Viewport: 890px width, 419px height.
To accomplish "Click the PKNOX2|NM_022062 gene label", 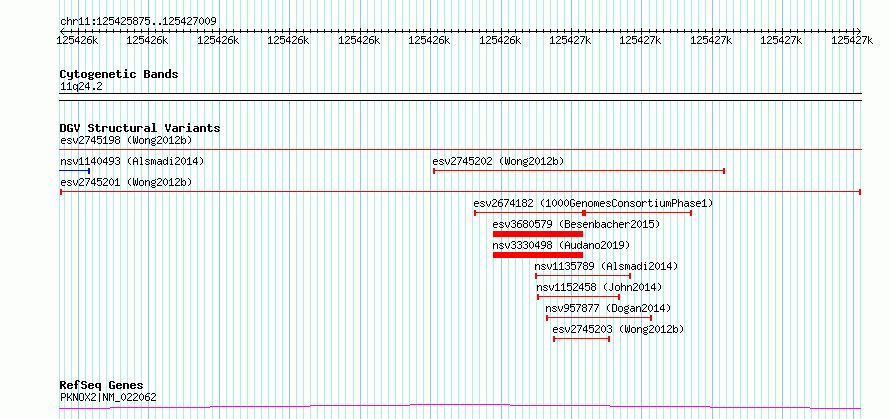I will [x=108, y=397].
